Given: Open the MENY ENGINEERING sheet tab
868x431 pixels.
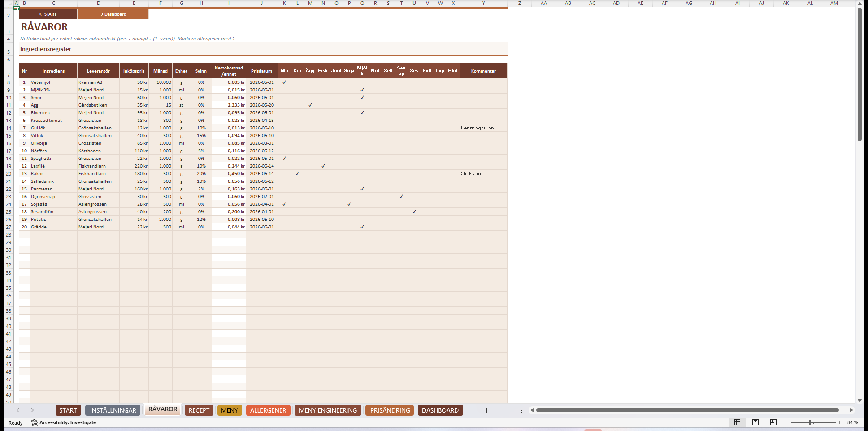Looking at the screenshot, I should (x=328, y=410).
